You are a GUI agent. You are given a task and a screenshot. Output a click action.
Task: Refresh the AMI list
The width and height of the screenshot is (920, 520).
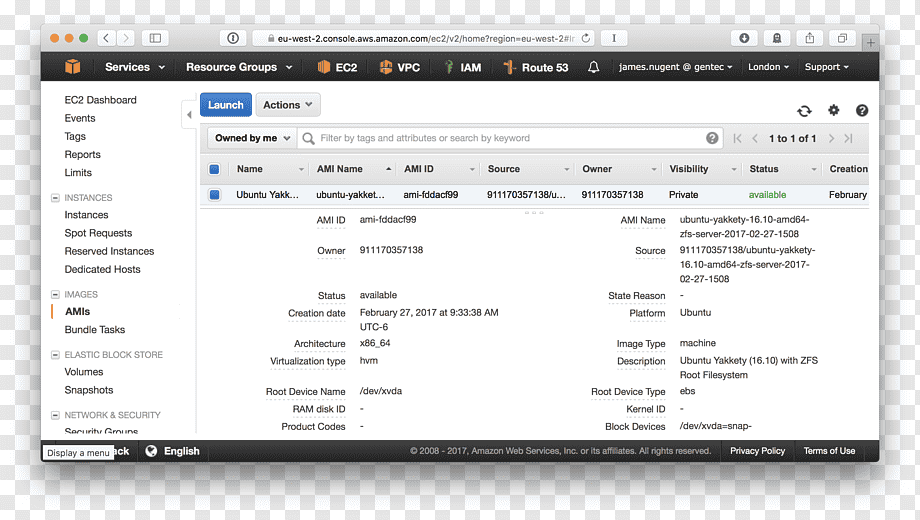tap(804, 110)
